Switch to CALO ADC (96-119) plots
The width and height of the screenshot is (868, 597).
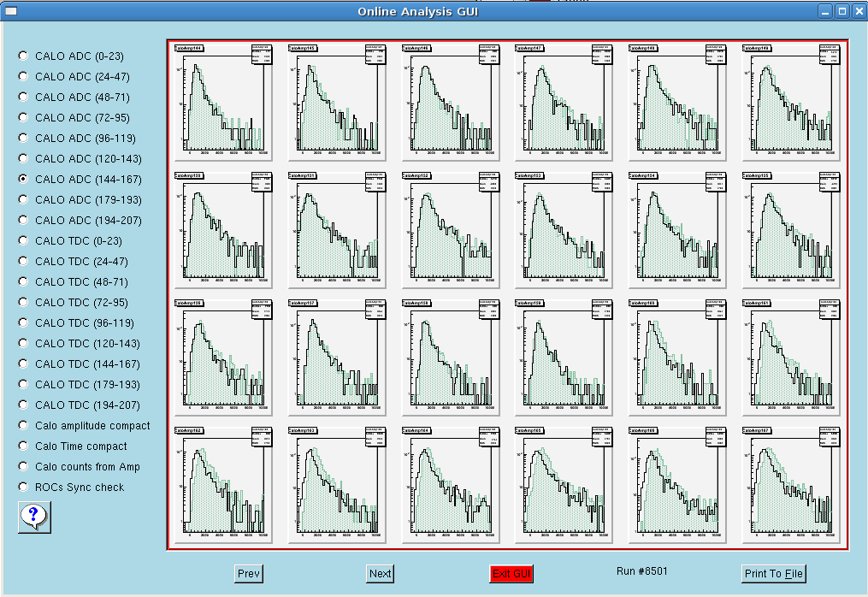point(23,138)
